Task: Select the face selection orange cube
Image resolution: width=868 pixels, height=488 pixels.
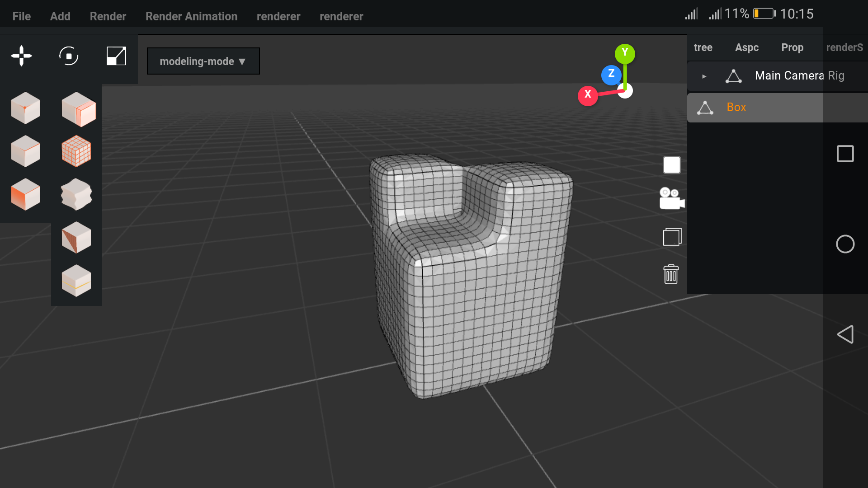Action: (25, 194)
